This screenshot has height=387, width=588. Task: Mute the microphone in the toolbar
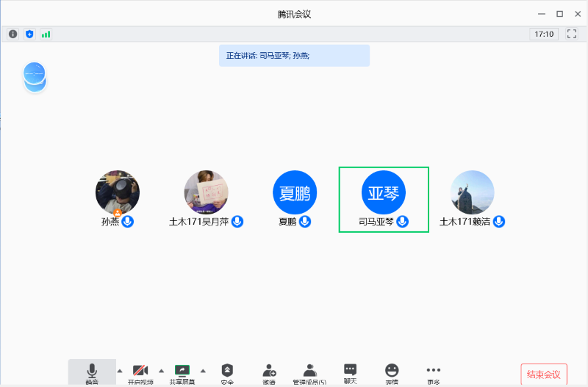click(x=92, y=372)
